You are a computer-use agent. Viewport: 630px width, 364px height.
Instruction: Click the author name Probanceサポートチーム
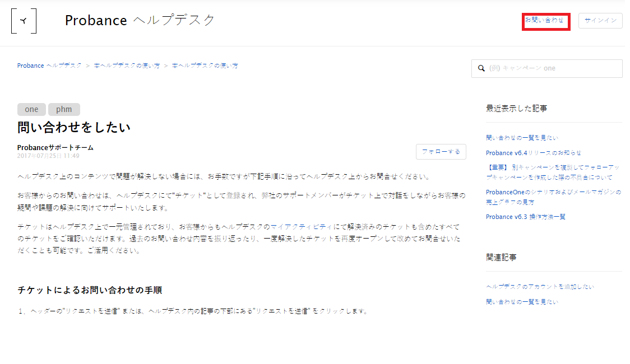pos(55,148)
